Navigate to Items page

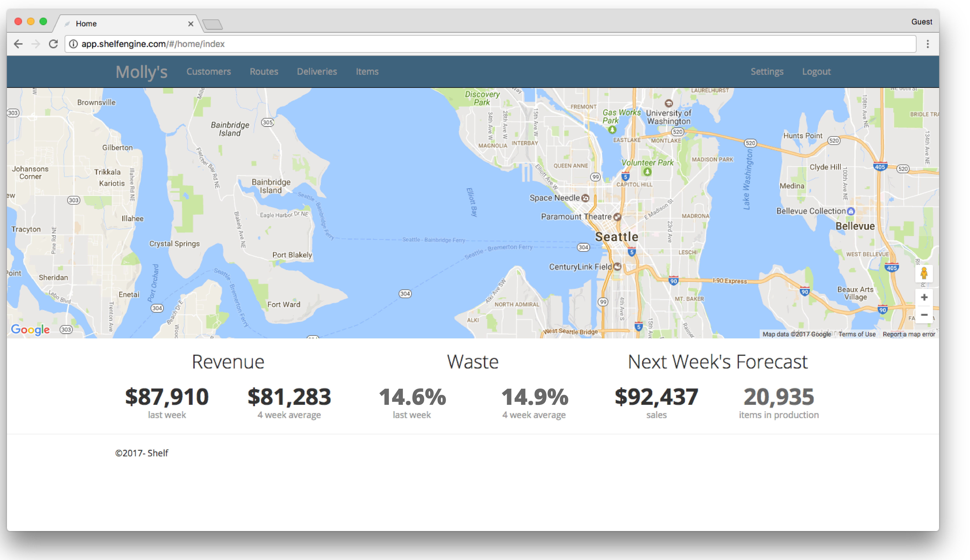click(367, 72)
